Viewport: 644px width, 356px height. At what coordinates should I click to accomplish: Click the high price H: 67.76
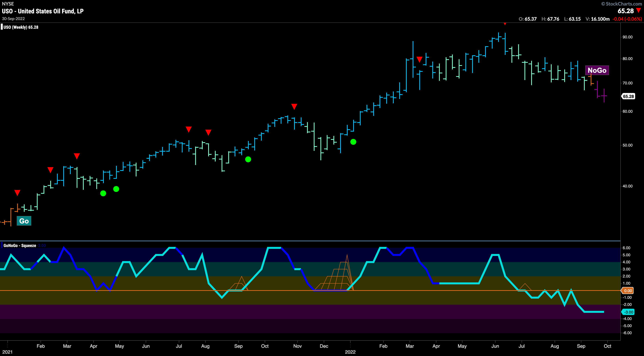[x=550, y=19]
